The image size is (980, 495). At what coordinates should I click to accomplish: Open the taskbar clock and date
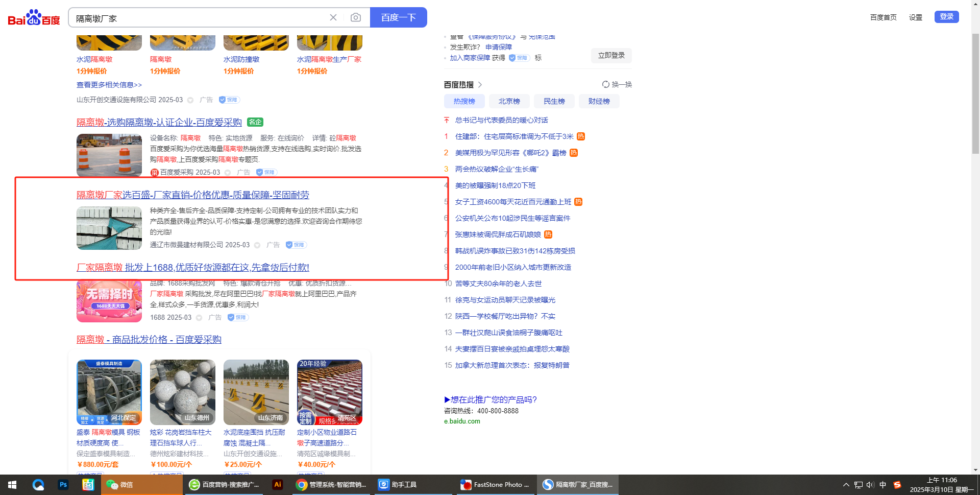tap(942, 485)
